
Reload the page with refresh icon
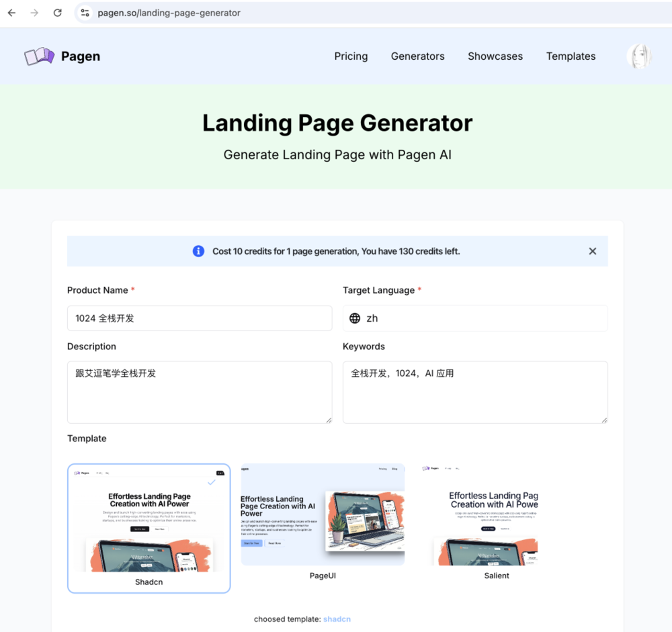(x=57, y=13)
